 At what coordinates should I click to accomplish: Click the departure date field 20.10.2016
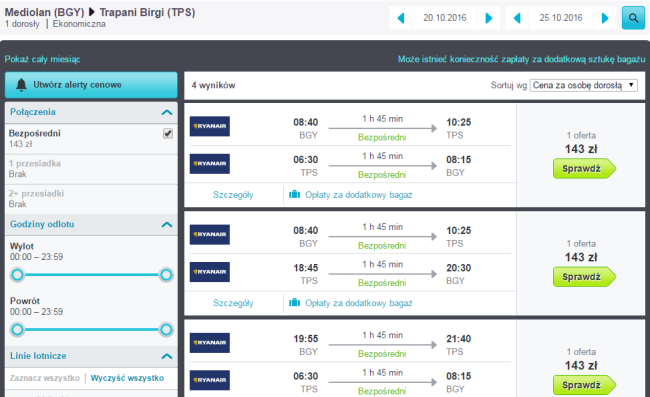(445, 18)
